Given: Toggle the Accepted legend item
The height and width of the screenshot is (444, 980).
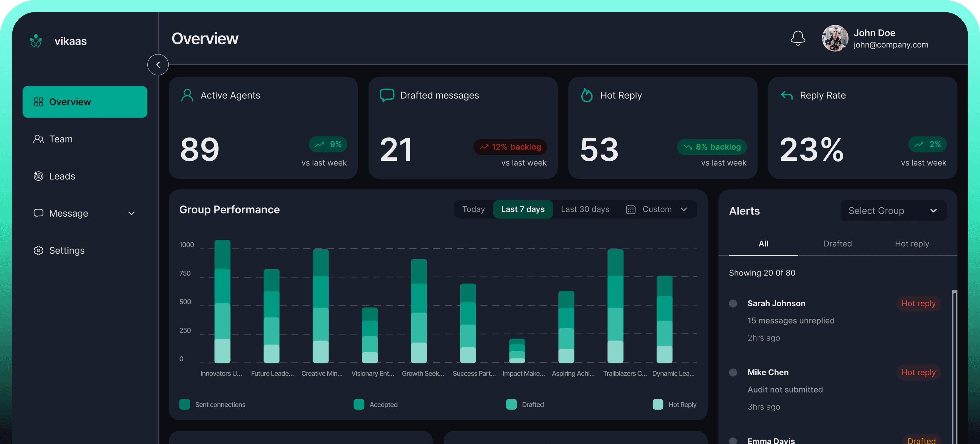Looking at the screenshot, I should [x=359, y=405].
